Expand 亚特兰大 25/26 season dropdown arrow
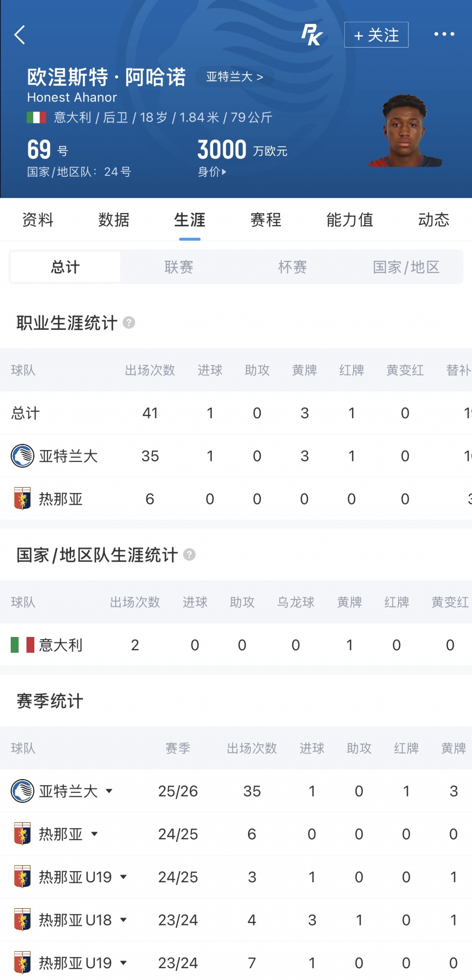 click(109, 791)
